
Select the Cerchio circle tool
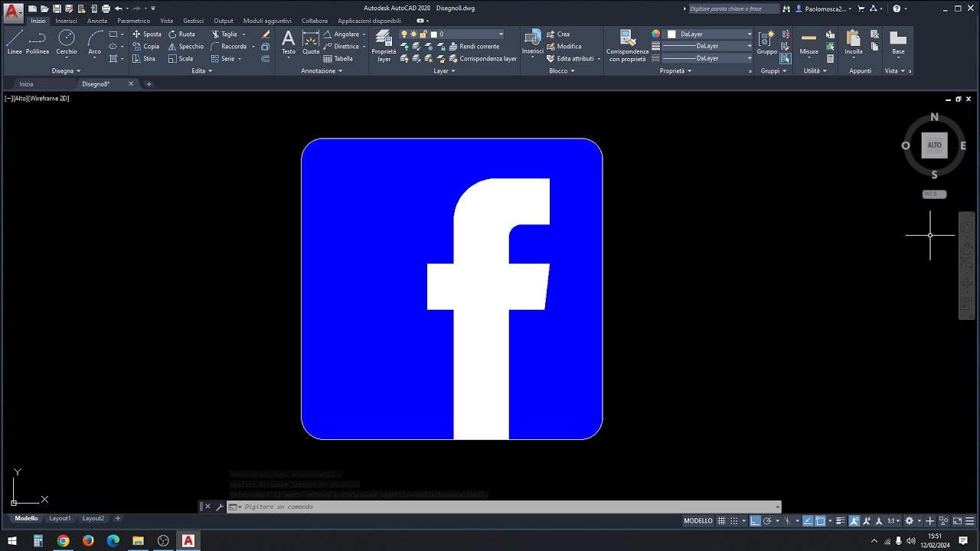[67, 42]
